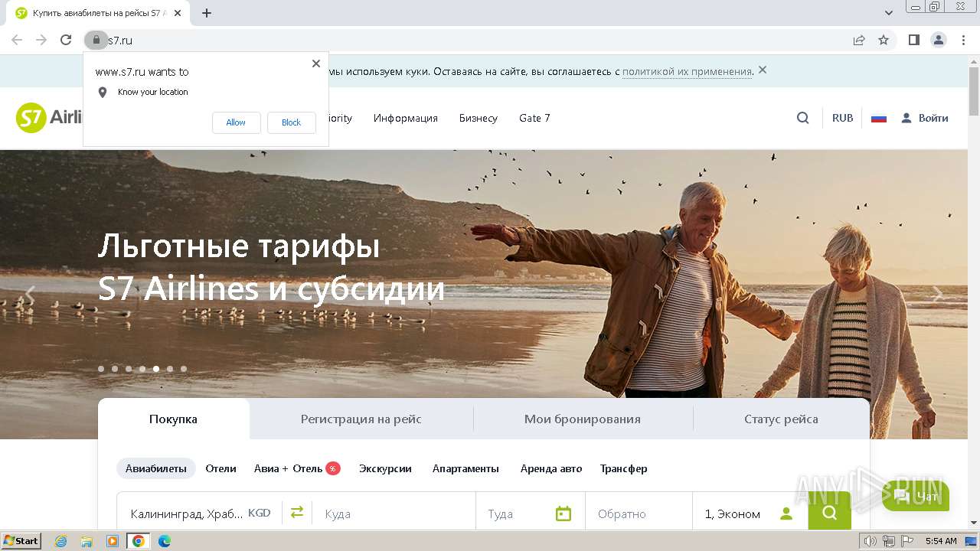Click the browser Forward arrow
This screenshot has width=980, height=551.
[x=41, y=40]
